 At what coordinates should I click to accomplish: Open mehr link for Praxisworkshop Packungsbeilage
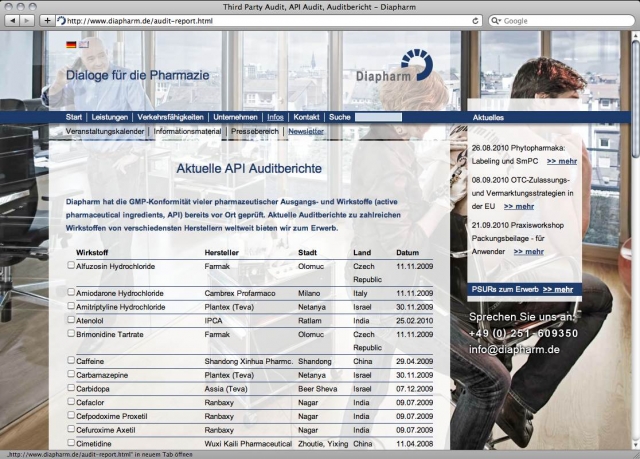(x=529, y=252)
